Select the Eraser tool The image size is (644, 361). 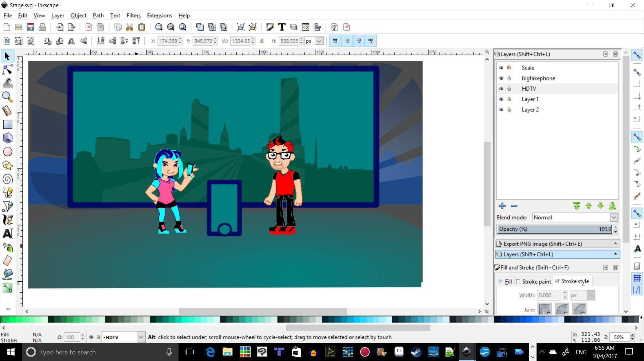[7, 261]
